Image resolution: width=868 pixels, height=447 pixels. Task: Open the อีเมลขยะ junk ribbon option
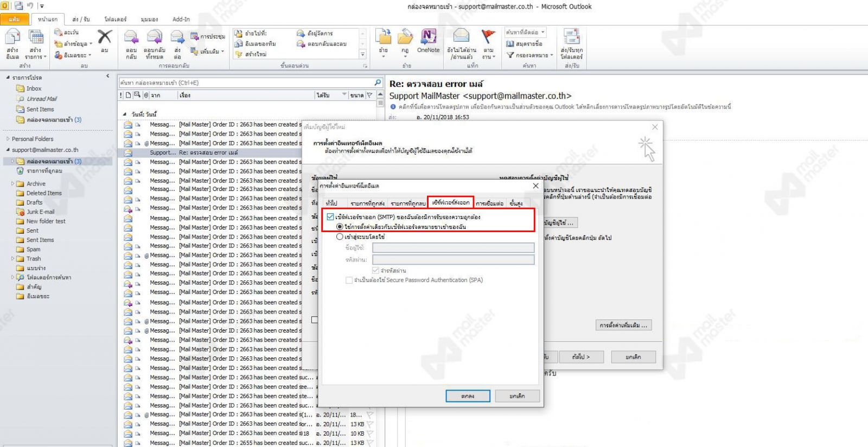[73, 55]
